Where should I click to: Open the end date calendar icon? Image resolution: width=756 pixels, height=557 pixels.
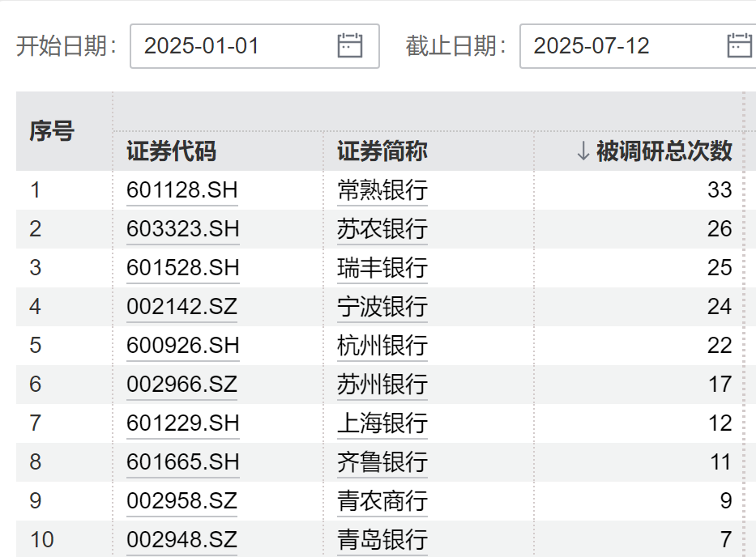point(739,45)
